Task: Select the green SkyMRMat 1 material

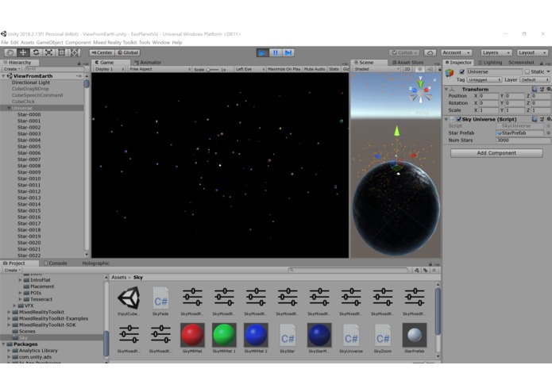Action: [224, 338]
